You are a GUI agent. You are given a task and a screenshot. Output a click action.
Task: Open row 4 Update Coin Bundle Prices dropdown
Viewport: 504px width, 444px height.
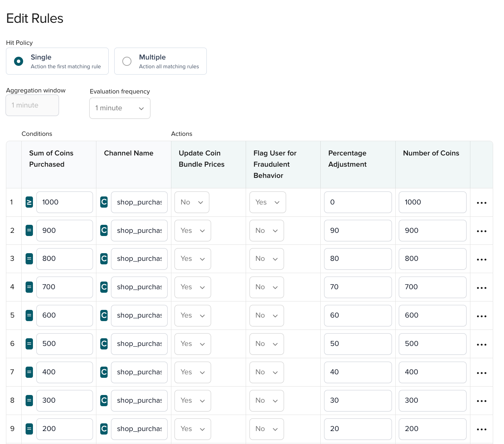pyautogui.click(x=193, y=287)
